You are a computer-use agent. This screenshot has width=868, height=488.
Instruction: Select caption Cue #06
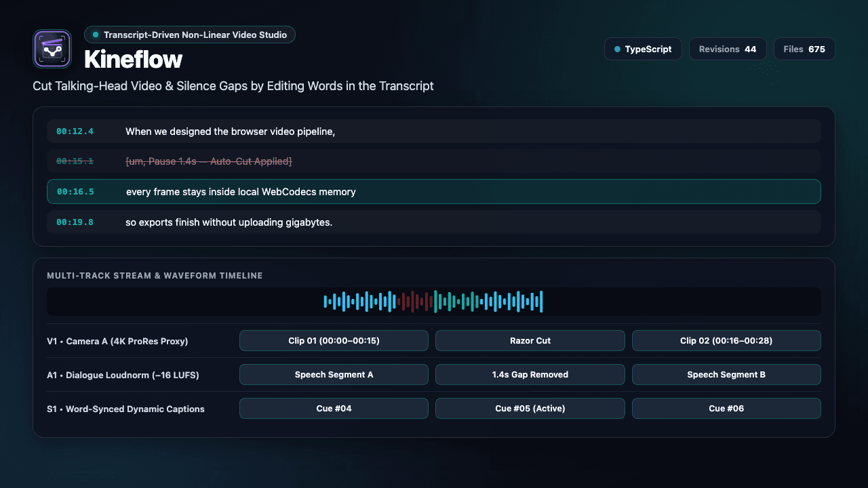coord(726,409)
